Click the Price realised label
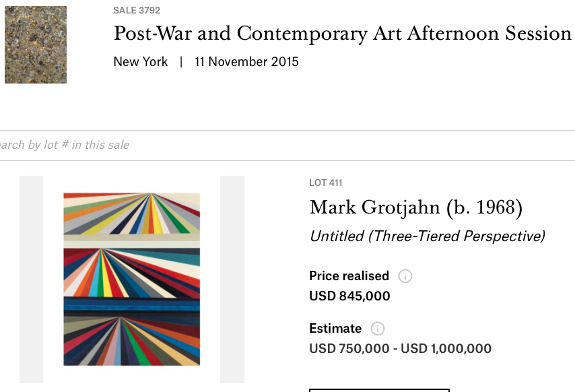This screenshot has height=392, width=575. [x=349, y=275]
